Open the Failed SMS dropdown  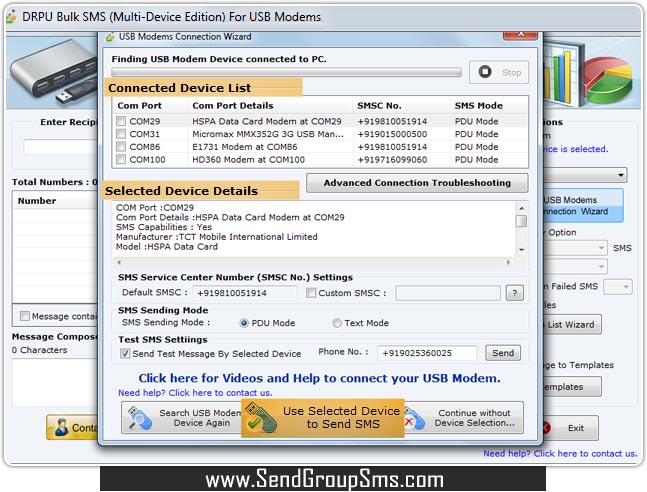pyautogui.click(x=618, y=286)
